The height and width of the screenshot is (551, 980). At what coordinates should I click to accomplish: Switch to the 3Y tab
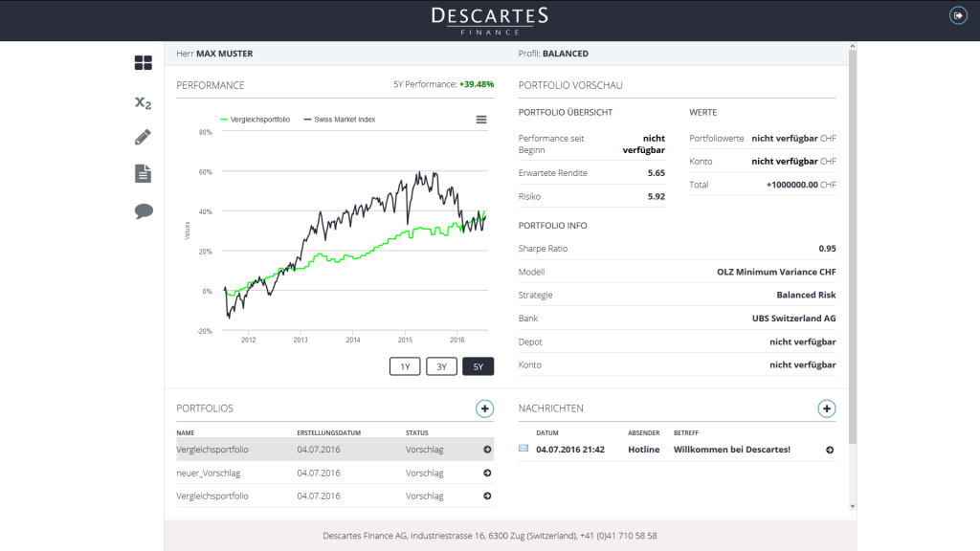440,365
